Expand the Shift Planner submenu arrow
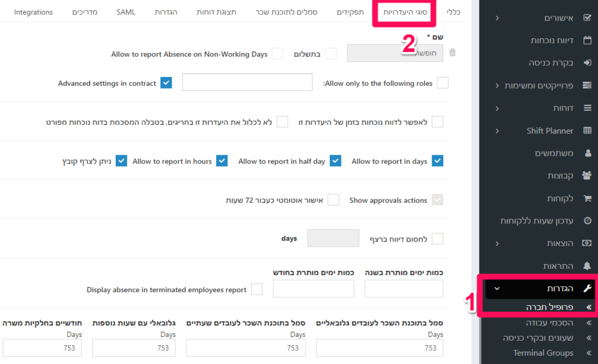This screenshot has width=598, height=364. tap(497, 131)
